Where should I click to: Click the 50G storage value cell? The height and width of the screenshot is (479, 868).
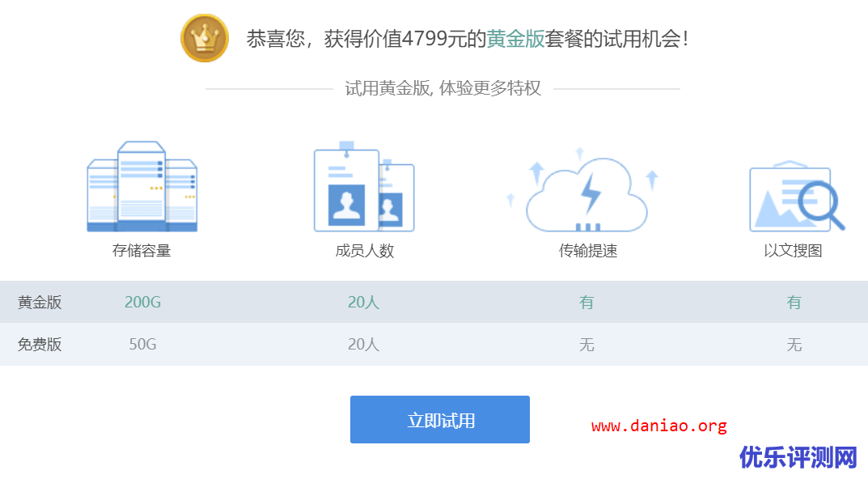point(142,345)
